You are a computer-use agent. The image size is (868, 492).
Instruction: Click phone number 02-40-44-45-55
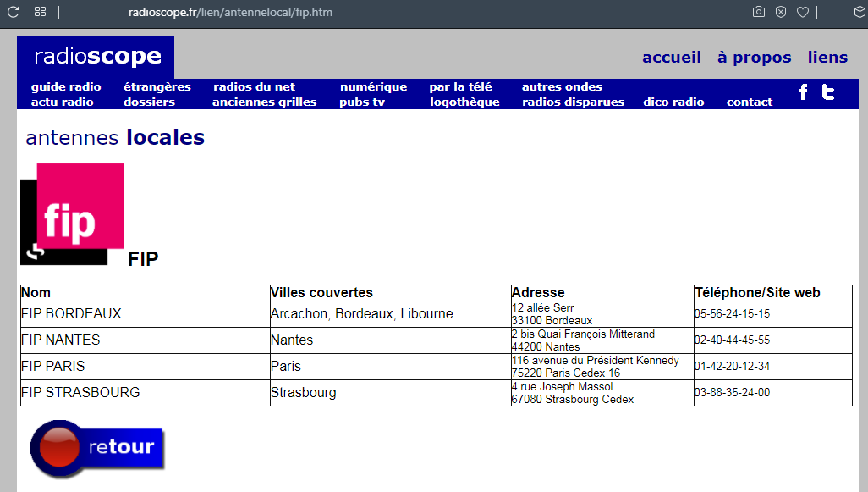732,340
